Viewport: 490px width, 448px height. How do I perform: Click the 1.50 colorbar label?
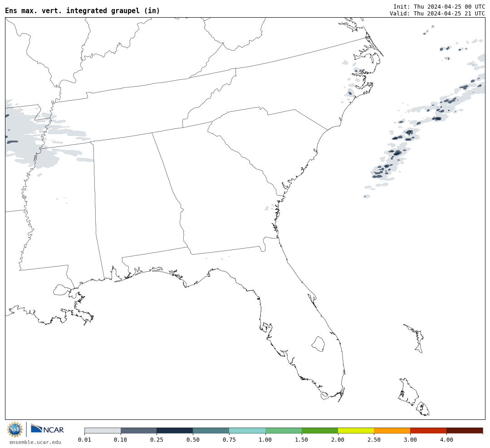point(302,439)
